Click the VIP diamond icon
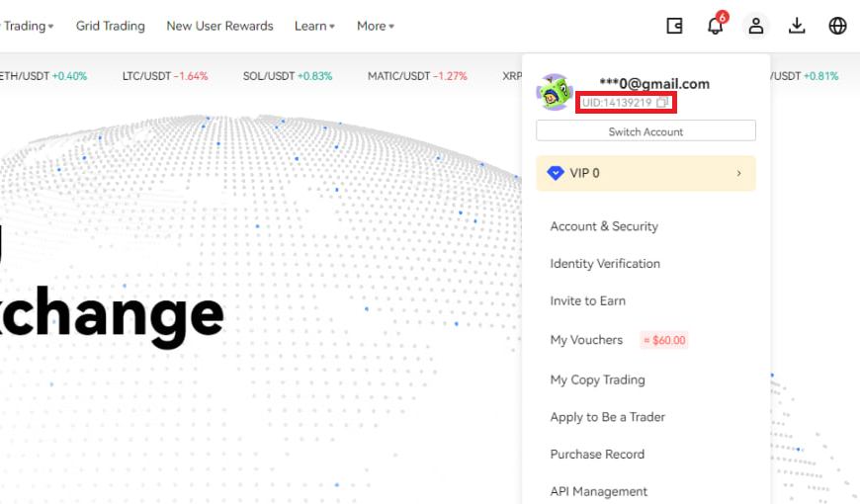The height and width of the screenshot is (504, 860). [556, 173]
